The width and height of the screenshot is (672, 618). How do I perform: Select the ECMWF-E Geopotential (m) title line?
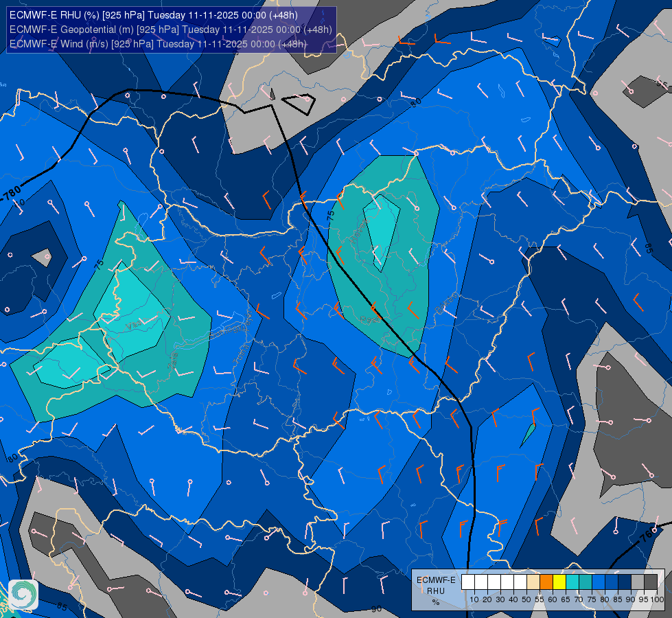[x=170, y=30]
